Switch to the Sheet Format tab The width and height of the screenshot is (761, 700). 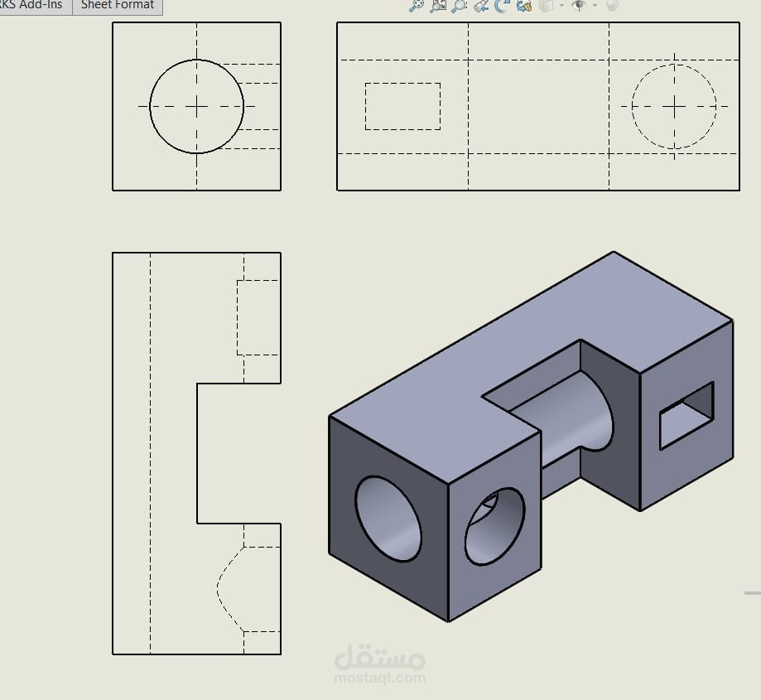118,5
